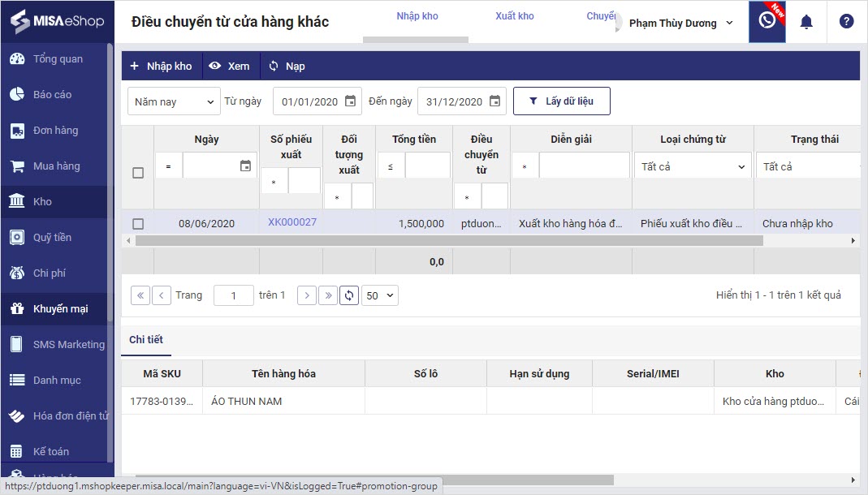Click Nạp reload toolbar button

click(x=287, y=67)
